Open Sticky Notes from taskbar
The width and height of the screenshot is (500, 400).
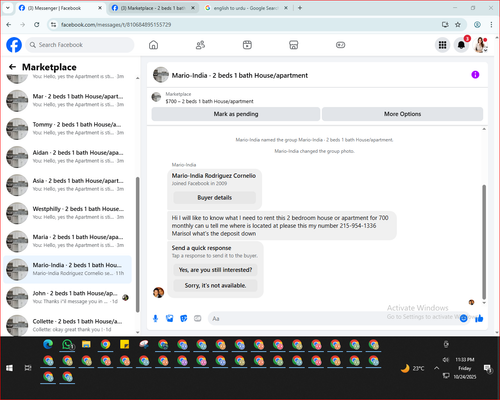pos(125,344)
